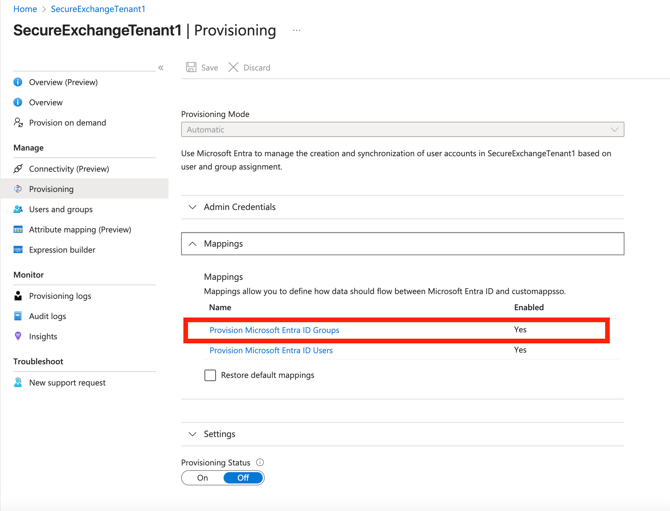Click the Connectivity (Preview) plug icon

(x=18, y=169)
